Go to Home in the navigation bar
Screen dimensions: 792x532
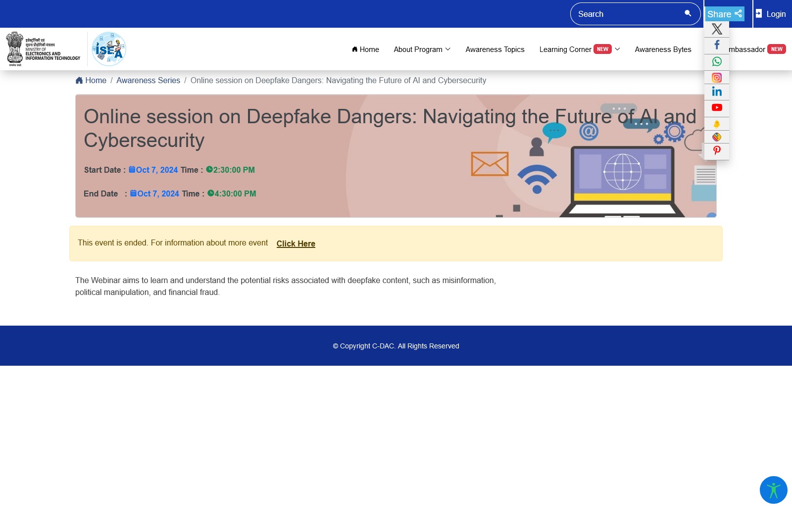point(365,49)
